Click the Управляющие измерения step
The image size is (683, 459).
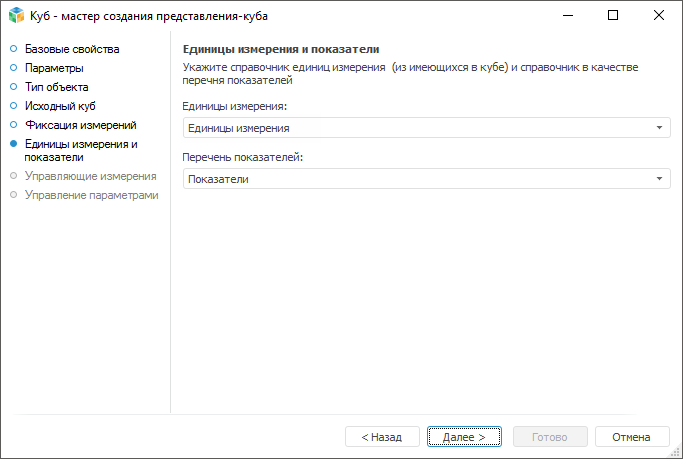(90, 176)
